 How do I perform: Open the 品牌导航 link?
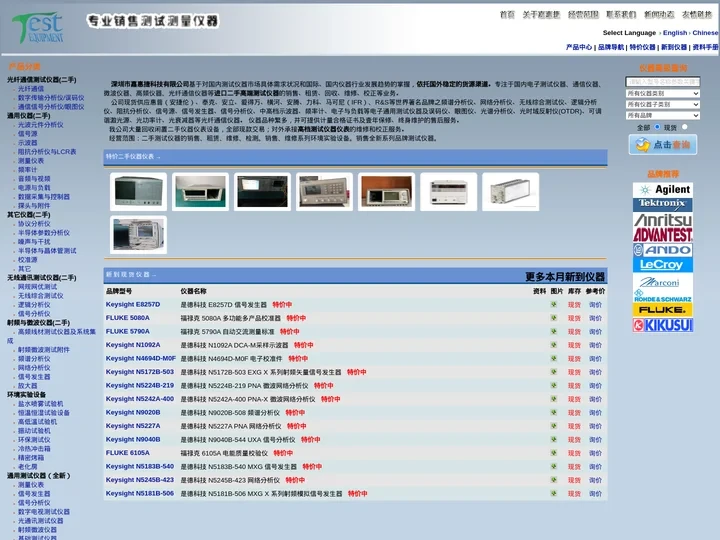pyautogui.click(x=611, y=47)
